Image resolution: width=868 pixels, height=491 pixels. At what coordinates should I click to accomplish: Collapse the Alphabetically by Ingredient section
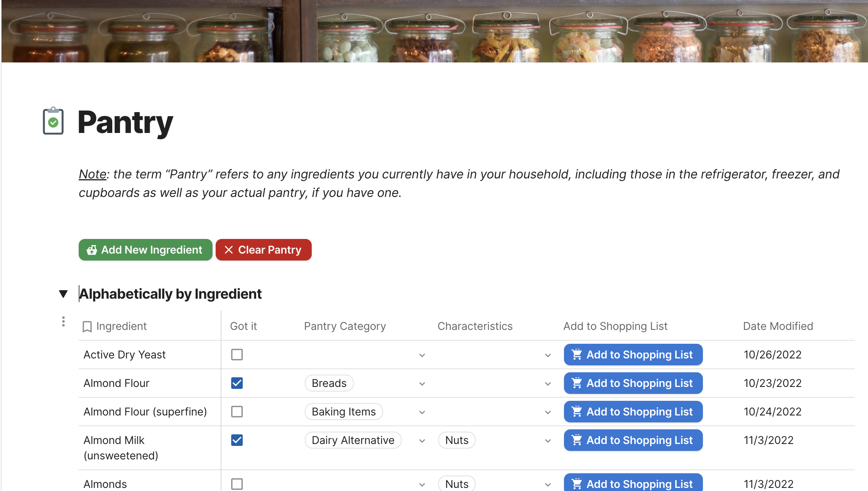point(63,294)
